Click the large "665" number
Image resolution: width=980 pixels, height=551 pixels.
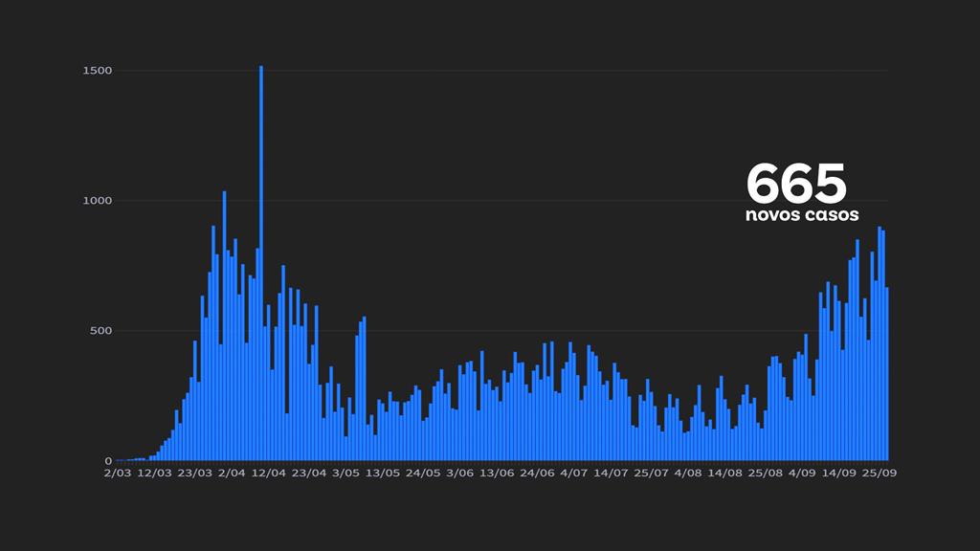point(796,183)
